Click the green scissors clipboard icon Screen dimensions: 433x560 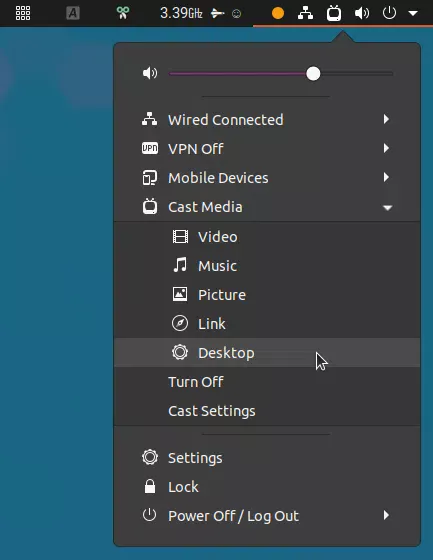(x=123, y=13)
